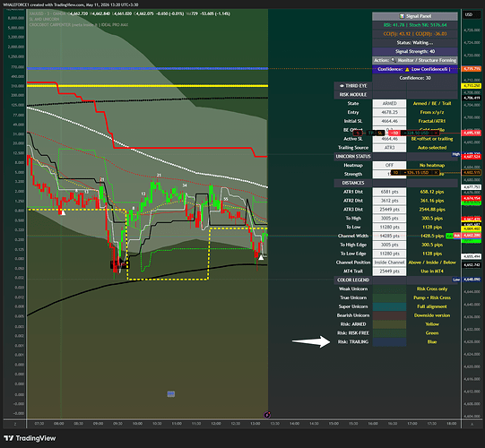Click the THIRD EYE section header
This screenshot has width=485, height=448.
[x=353, y=86]
